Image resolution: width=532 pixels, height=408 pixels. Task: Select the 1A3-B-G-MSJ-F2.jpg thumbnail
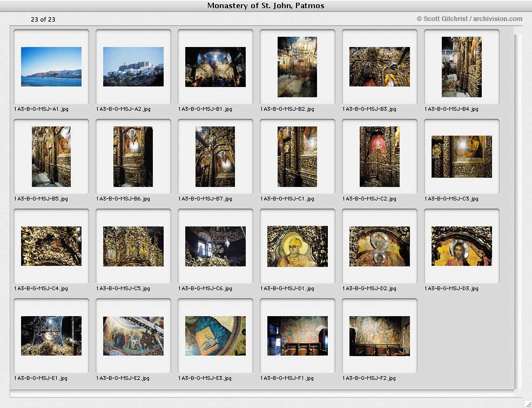380,336
